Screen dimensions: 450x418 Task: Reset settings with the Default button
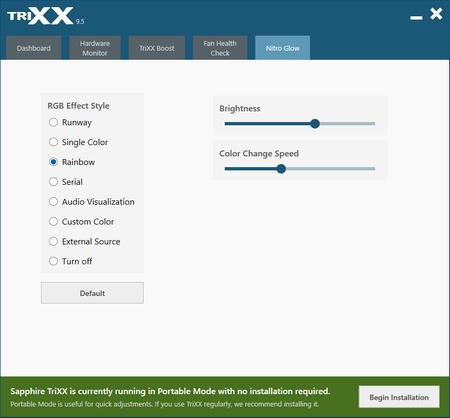pyautogui.click(x=92, y=293)
